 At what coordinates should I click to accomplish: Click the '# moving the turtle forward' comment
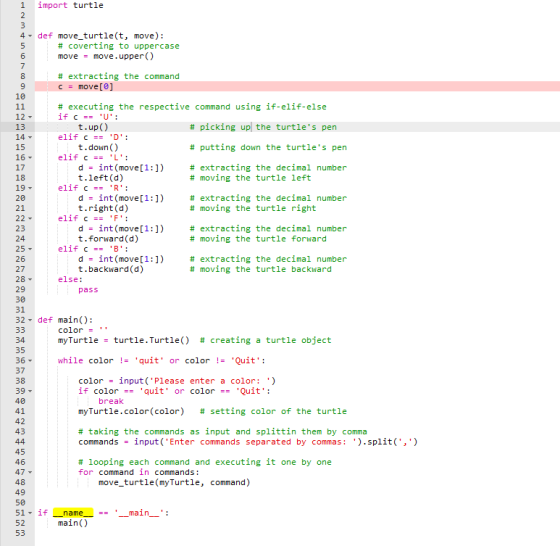click(258, 239)
